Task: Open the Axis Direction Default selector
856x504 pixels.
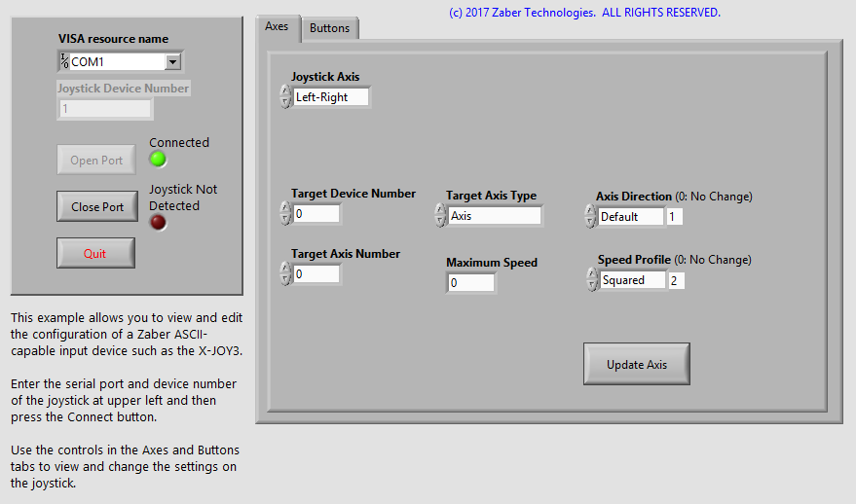Action: tap(631, 217)
